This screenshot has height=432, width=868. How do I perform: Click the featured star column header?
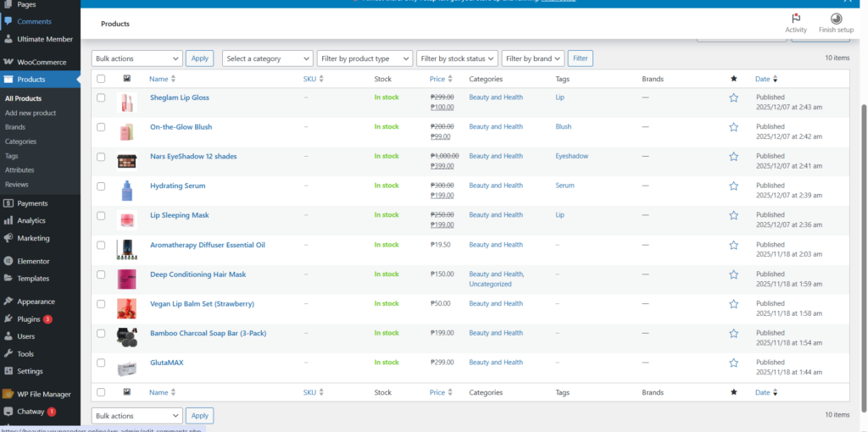[734, 79]
